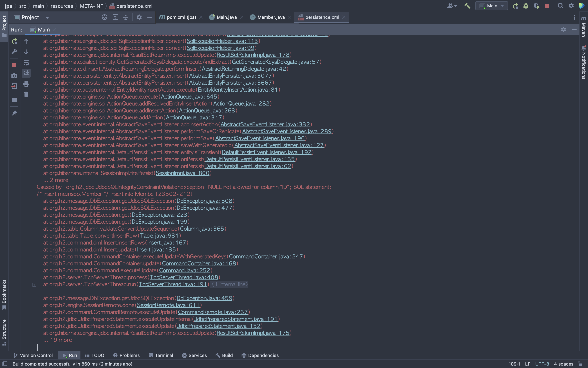Image resolution: width=588 pixels, height=368 pixels.
Task: Toggle the Notifications tool window
Action: coord(584,62)
